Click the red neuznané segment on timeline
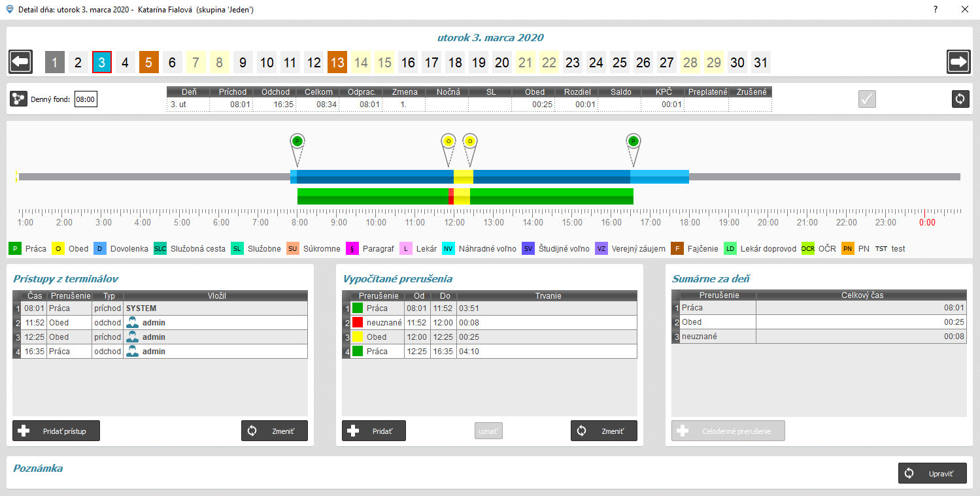The width and height of the screenshot is (980, 496). click(x=451, y=196)
